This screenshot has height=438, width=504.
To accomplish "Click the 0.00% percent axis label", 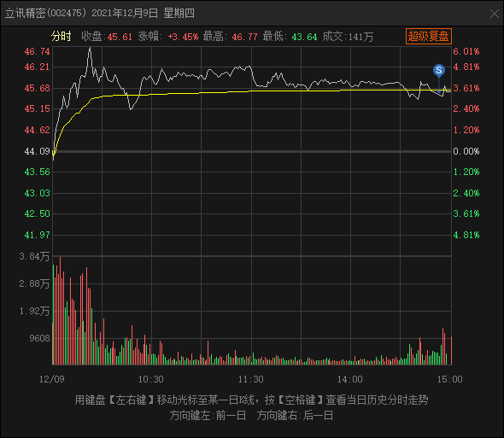I will tap(466, 151).
